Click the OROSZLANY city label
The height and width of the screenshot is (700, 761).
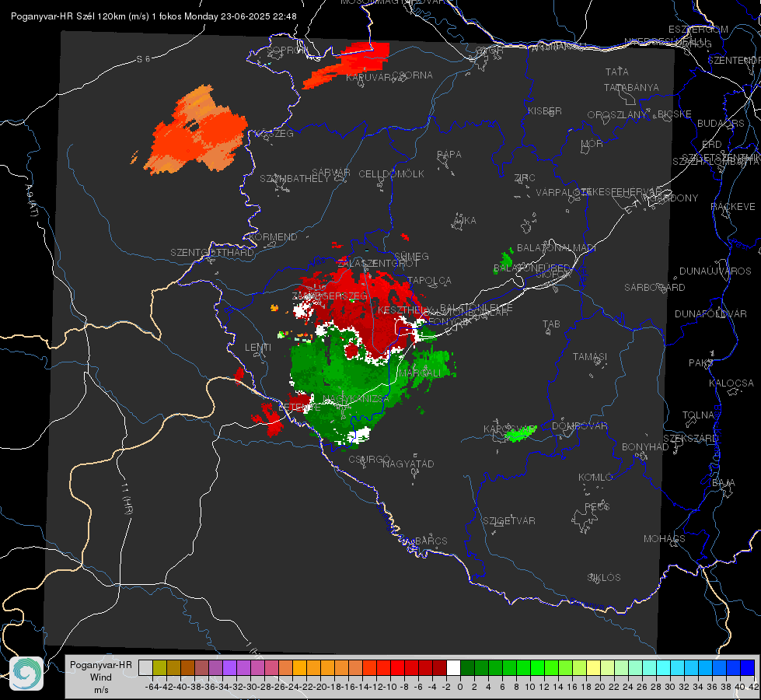point(617,114)
